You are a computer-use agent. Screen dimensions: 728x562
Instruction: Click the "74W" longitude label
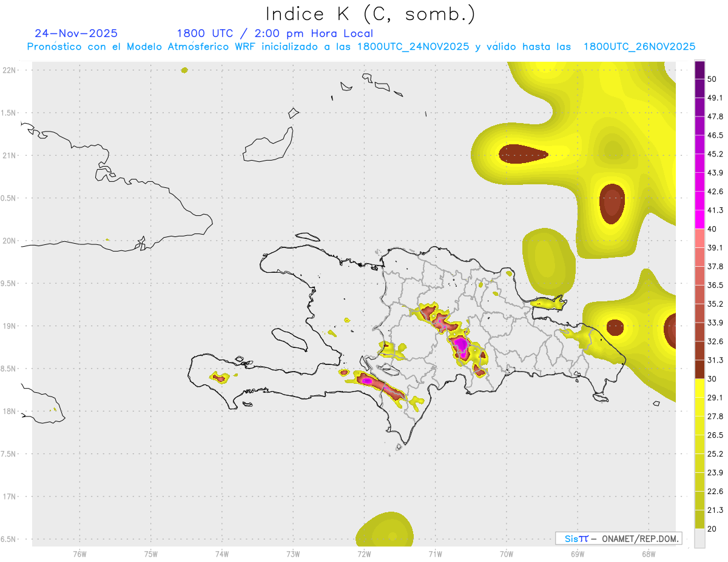222,554
